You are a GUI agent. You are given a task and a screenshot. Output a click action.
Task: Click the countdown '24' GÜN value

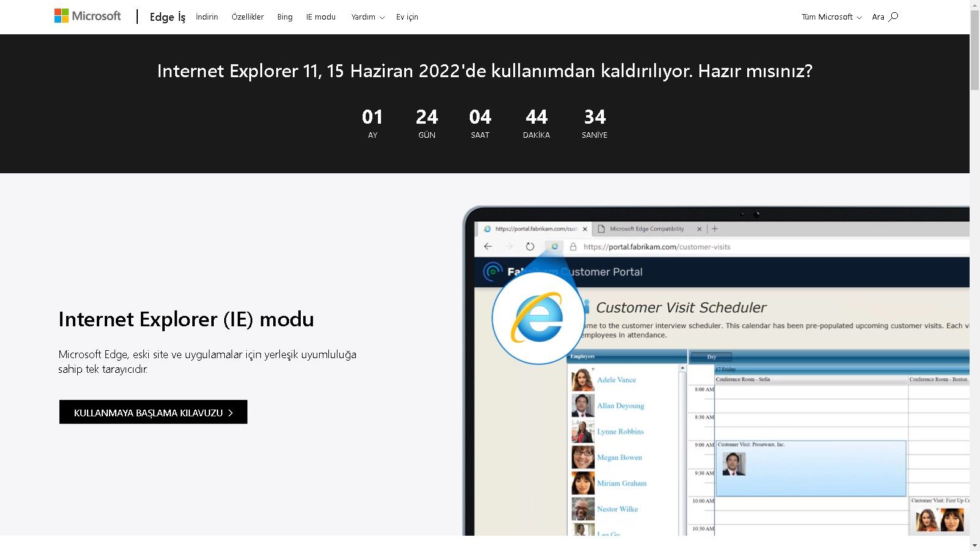(x=427, y=117)
